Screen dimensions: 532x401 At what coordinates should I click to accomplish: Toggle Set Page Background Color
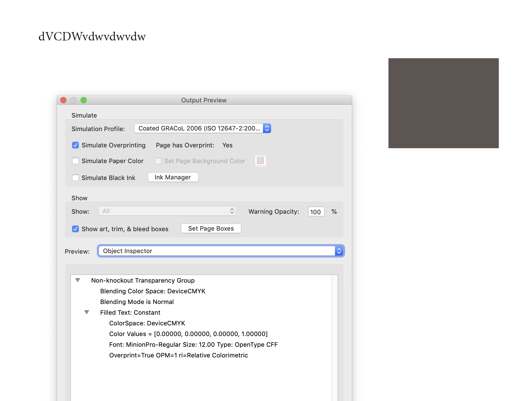[158, 161]
